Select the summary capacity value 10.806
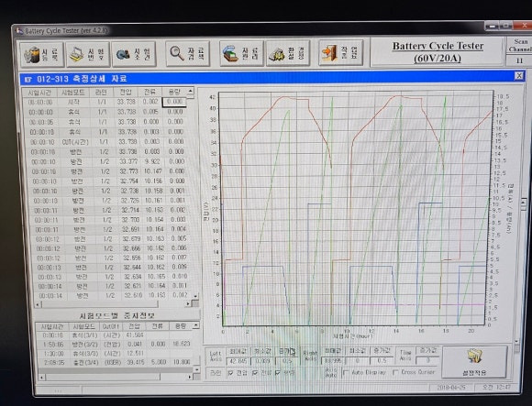Image resolution: width=532 pixels, height=406 pixels. click(182, 362)
